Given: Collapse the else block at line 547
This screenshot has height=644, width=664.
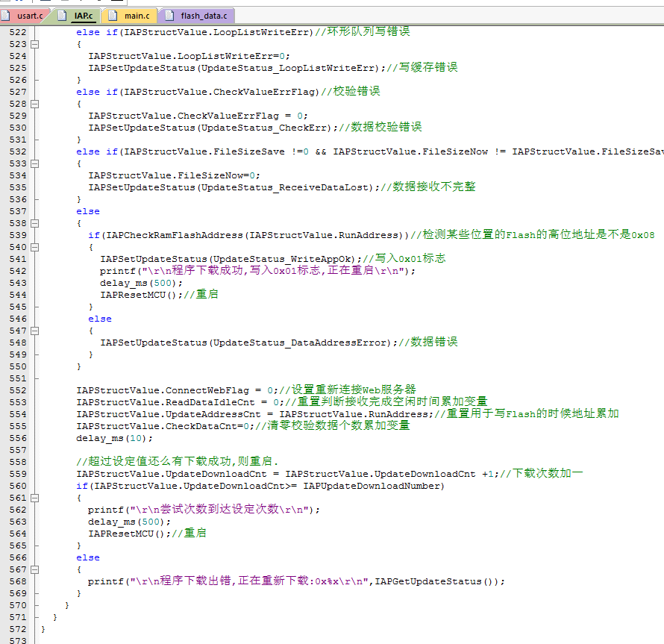Looking at the screenshot, I should [x=35, y=331].
